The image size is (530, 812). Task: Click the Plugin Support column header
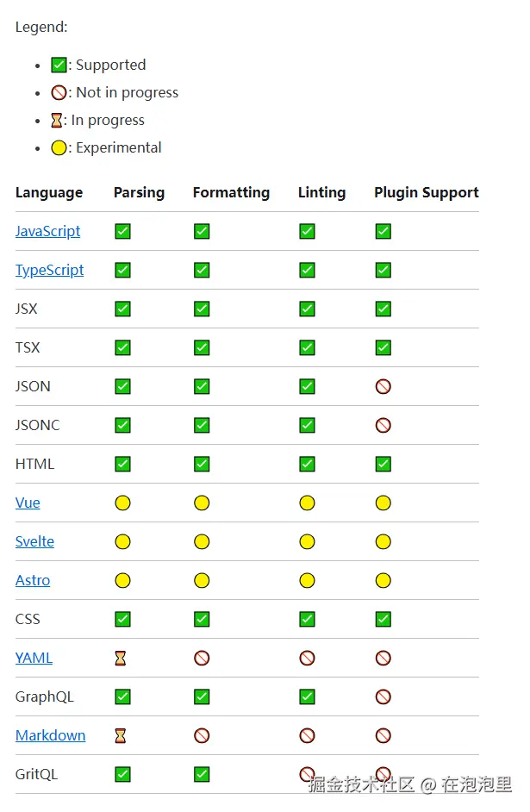click(x=426, y=192)
